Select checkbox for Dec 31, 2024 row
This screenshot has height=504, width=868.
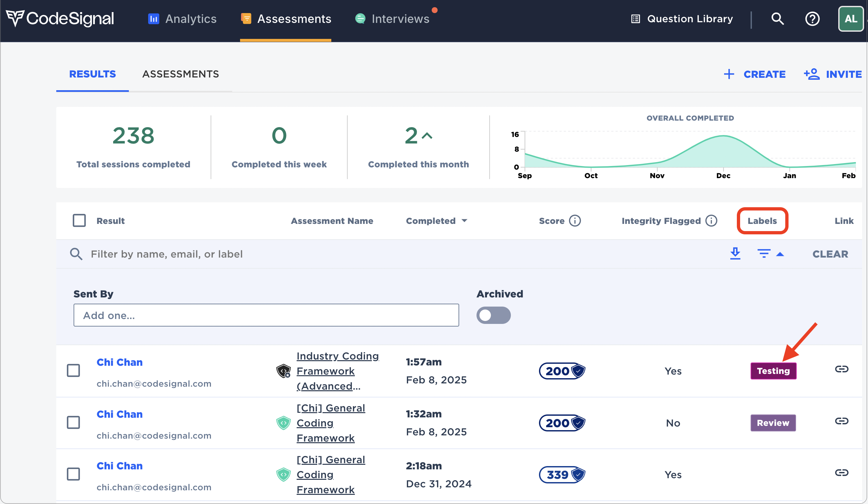click(73, 474)
